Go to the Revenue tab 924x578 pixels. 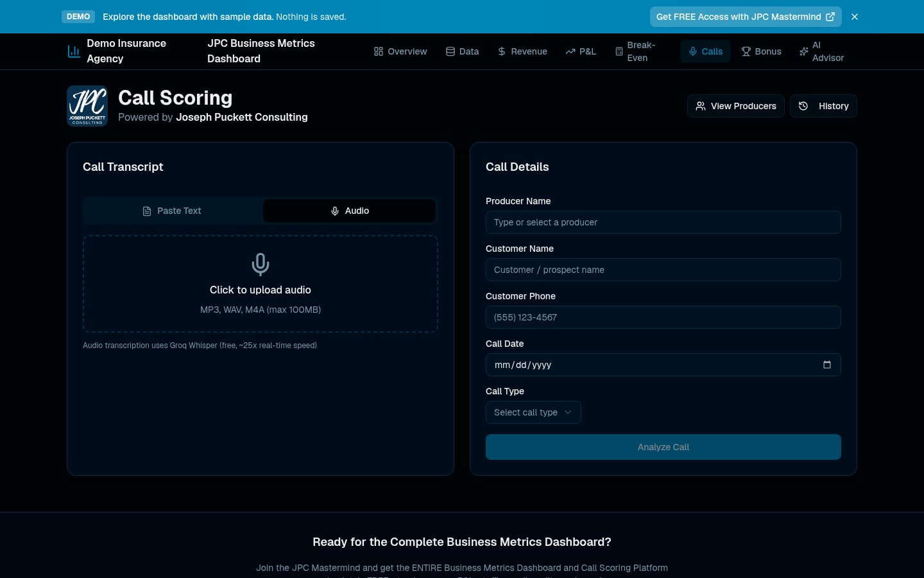(x=522, y=51)
